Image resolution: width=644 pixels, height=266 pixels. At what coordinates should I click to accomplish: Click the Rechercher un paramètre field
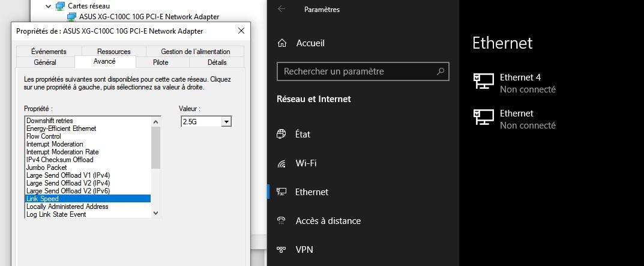[357, 71]
